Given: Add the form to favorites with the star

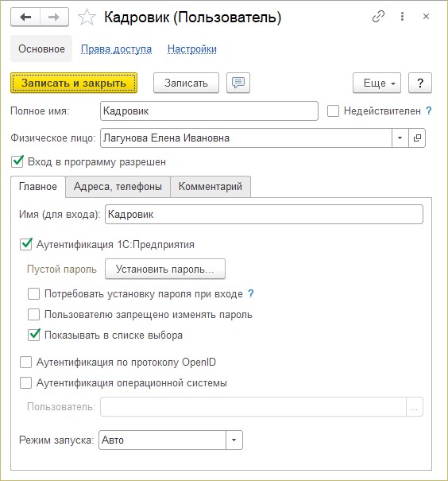Looking at the screenshot, I should point(87,17).
